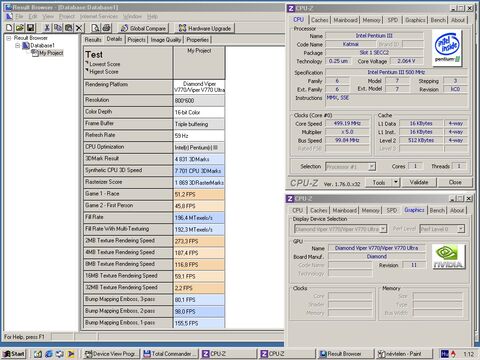
Task: Collapse the Result Browser tree root
Action: pyautogui.click(x=9, y=38)
